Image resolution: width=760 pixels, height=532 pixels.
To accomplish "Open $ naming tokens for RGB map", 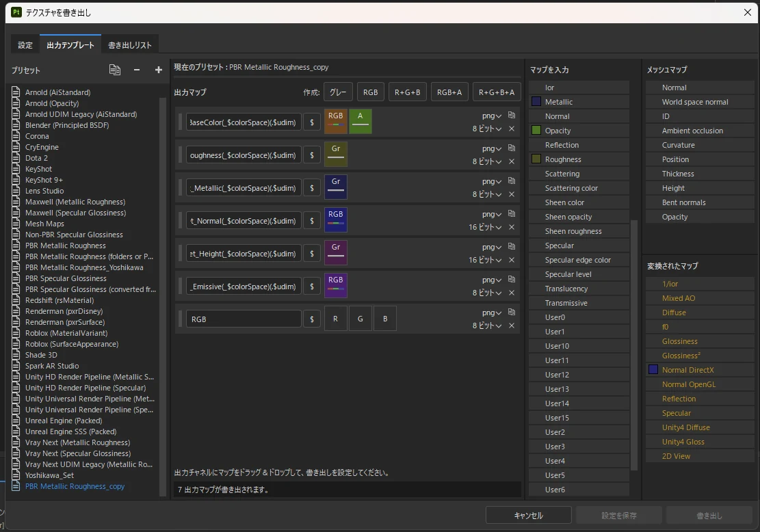I will tap(312, 319).
